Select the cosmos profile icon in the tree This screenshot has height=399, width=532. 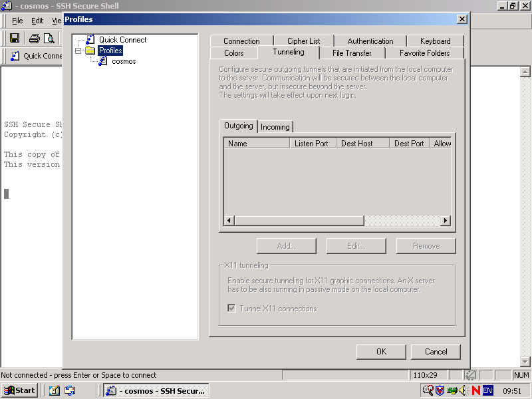click(x=103, y=61)
